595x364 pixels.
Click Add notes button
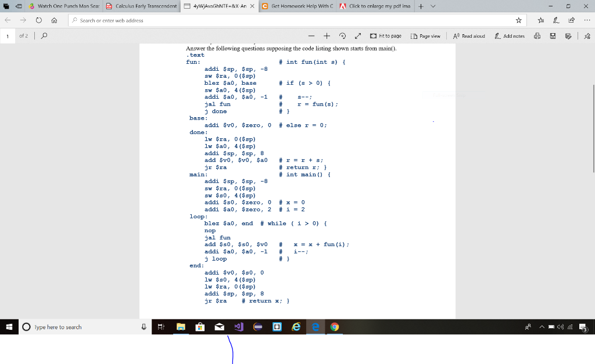coord(510,36)
